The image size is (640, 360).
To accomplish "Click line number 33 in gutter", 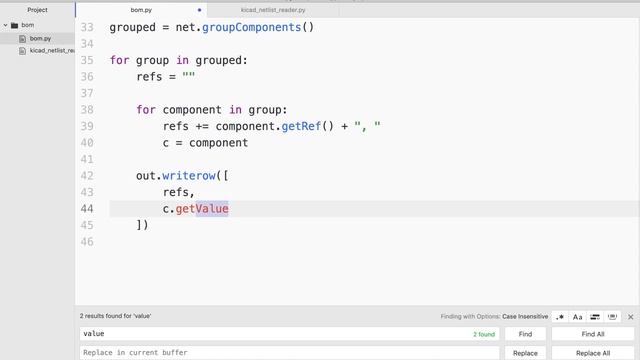I will tap(87, 27).
